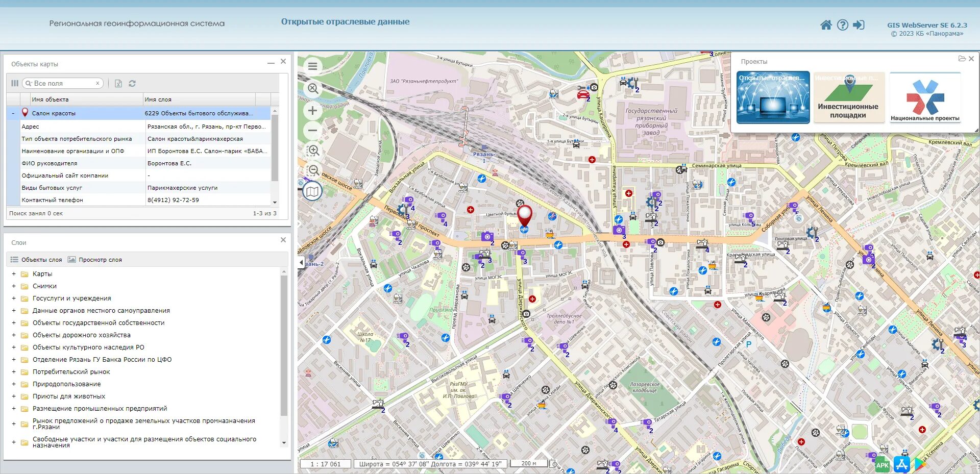980x474 pixels.
Task: Open the map hamburger menu button
Action: click(x=313, y=66)
